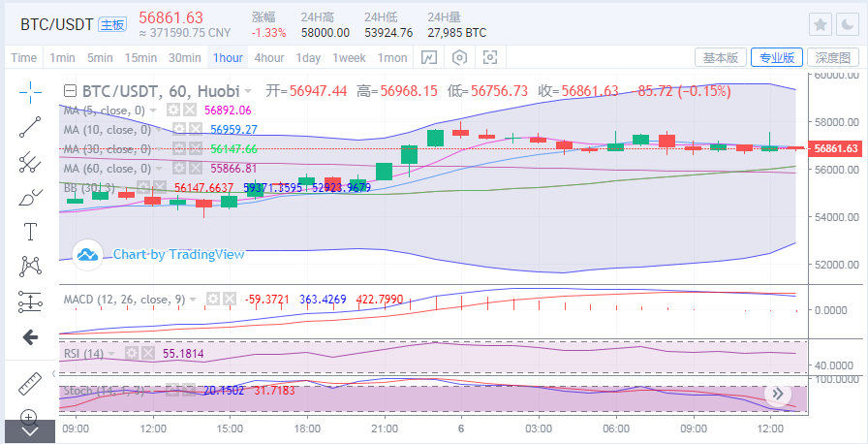
Task: Open MACD indicator settings gear
Action: 213,299
